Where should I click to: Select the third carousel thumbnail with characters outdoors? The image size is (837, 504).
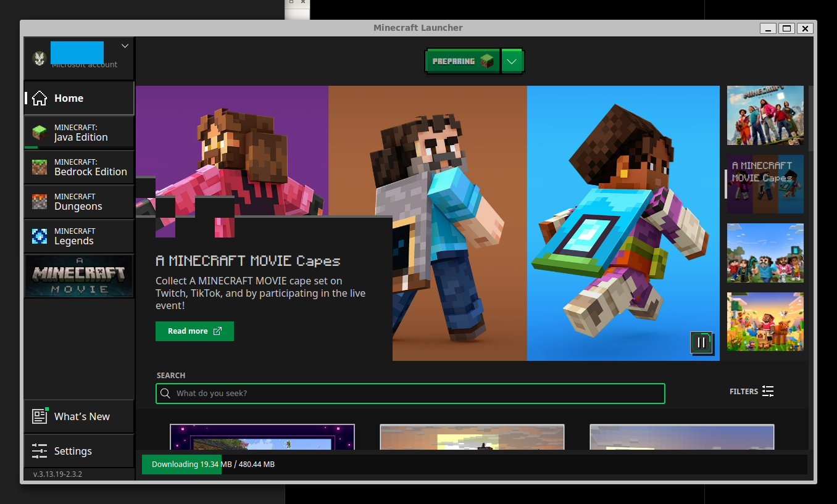(765, 253)
